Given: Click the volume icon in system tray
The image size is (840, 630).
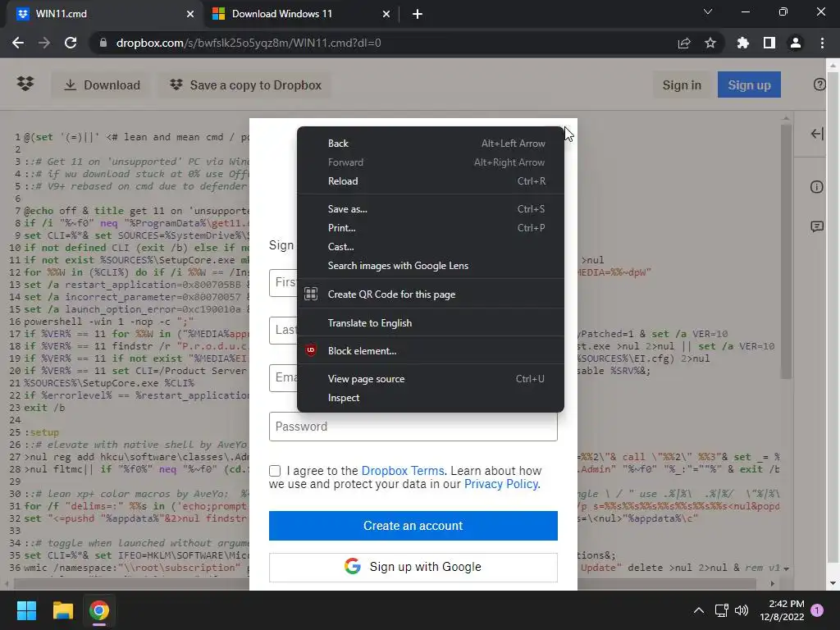Looking at the screenshot, I should point(742,610).
